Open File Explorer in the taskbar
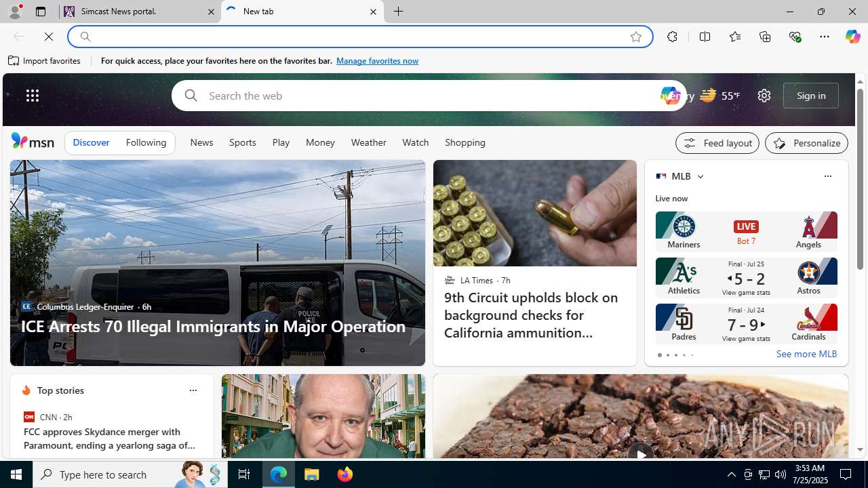 (312, 474)
